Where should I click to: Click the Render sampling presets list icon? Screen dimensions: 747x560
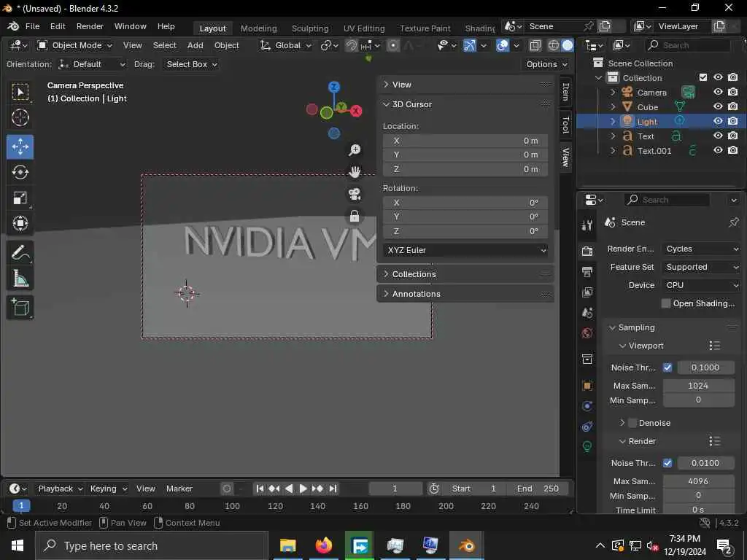(714, 441)
